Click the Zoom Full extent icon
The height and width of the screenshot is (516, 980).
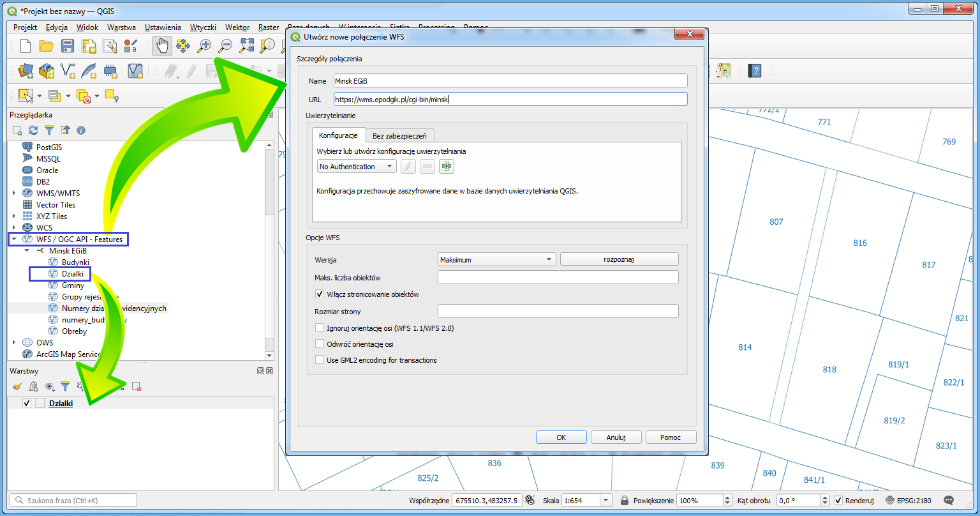point(246,46)
